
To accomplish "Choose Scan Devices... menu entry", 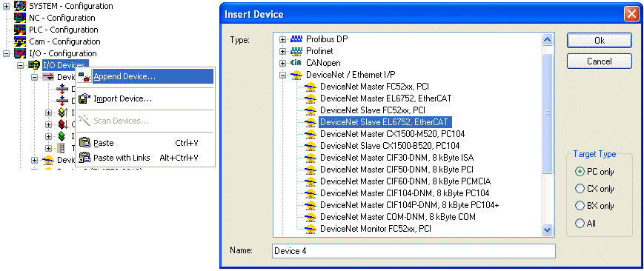I will (x=145, y=121).
